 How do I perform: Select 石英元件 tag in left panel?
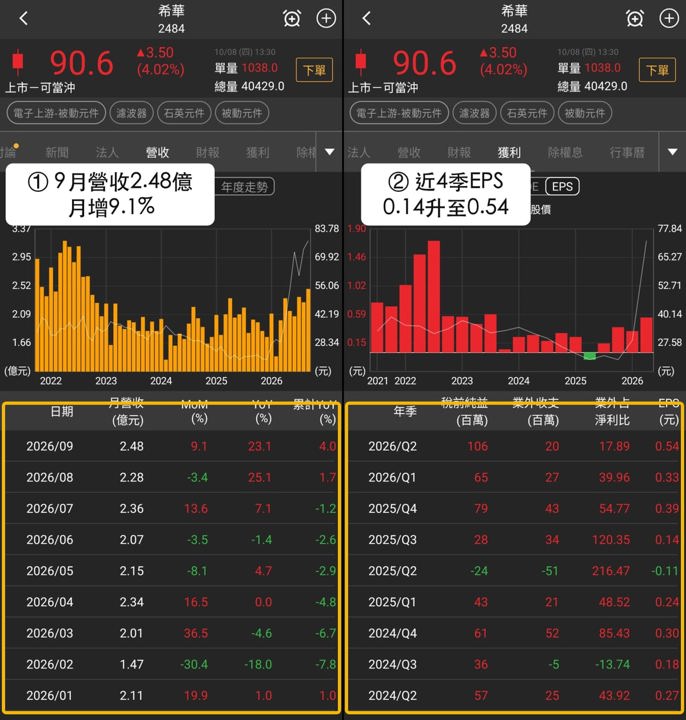tap(184, 113)
